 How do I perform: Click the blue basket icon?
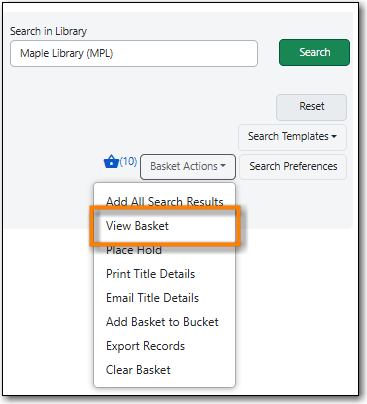pyautogui.click(x=111, y=162)
